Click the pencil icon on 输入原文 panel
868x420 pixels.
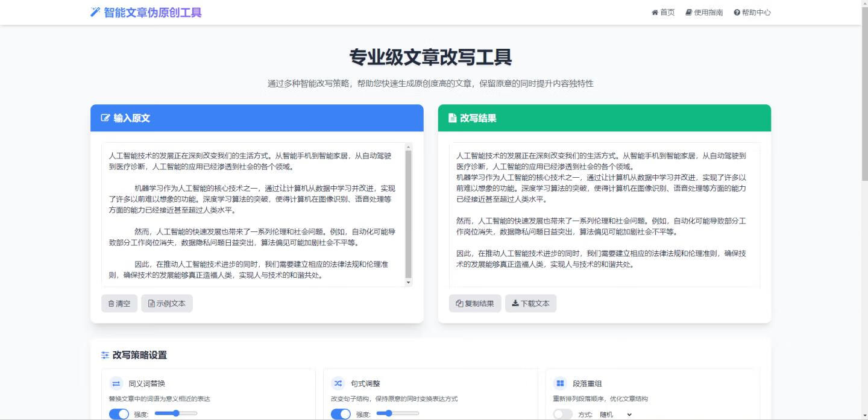(x=104, y=118)
